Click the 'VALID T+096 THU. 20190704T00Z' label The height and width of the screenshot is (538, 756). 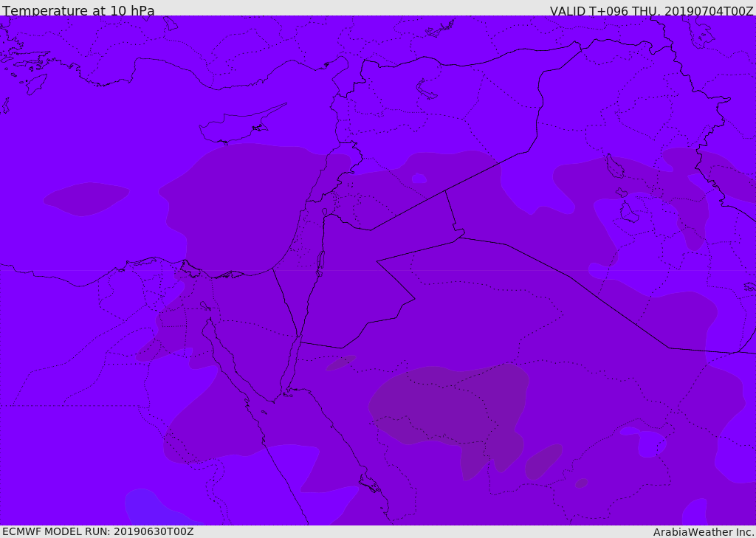click(x=652, y=11)
